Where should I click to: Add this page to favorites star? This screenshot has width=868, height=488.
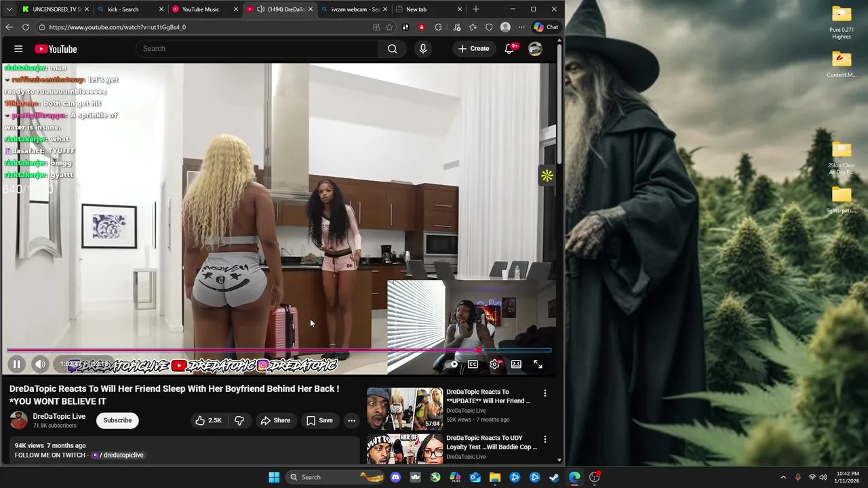point(389,27)
